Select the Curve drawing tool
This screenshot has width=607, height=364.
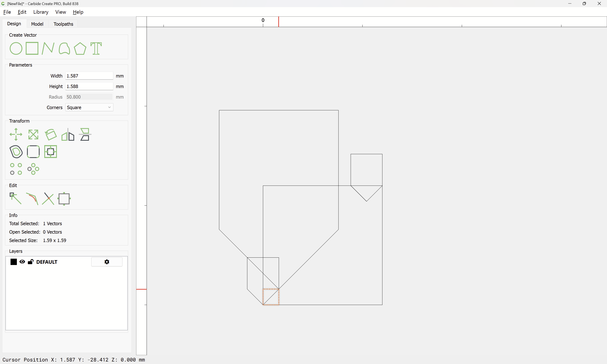tap(64, 48)
